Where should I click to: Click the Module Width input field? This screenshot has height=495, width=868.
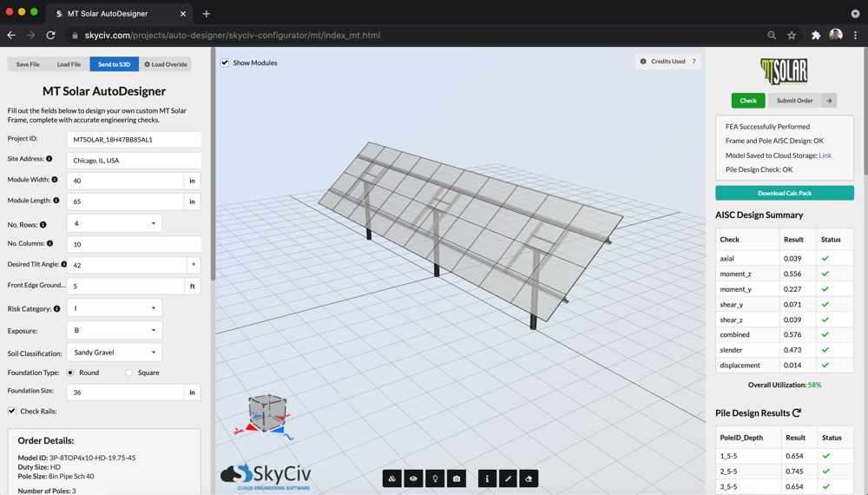pyautogui.click(x=125, y=181)
